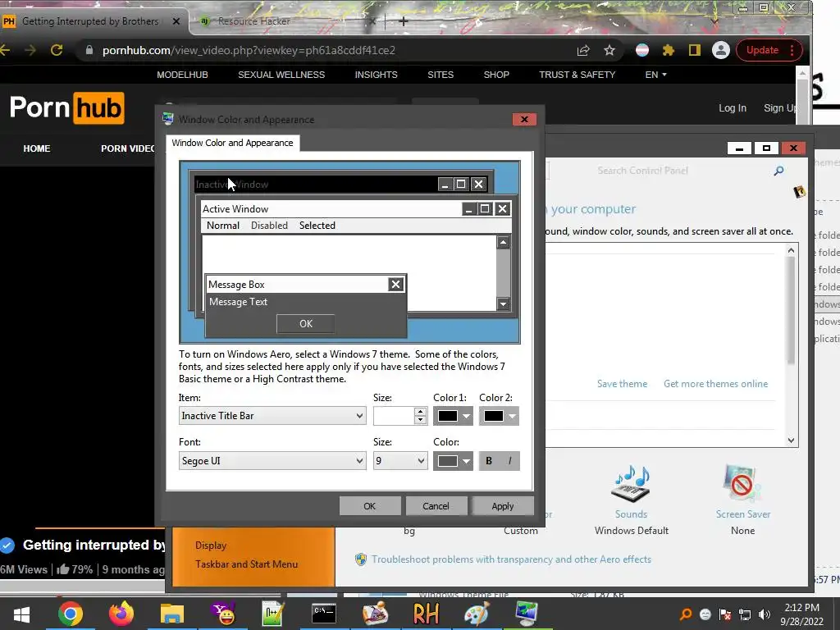This screenshot has width=840, height=630.
Task: Open the SHOP menu item on the site
Action: point(496,75)
